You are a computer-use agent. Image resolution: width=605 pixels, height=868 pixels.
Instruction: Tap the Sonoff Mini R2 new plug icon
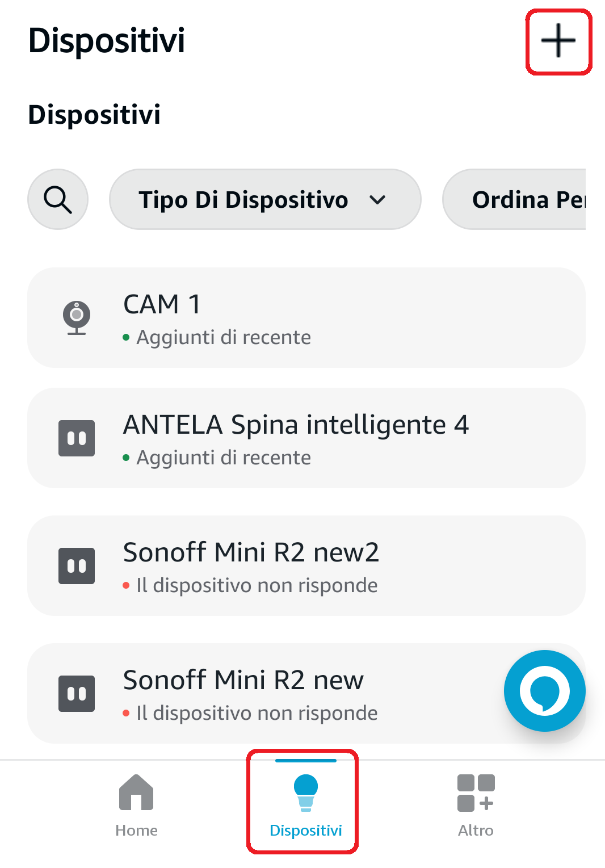(77, 693)
